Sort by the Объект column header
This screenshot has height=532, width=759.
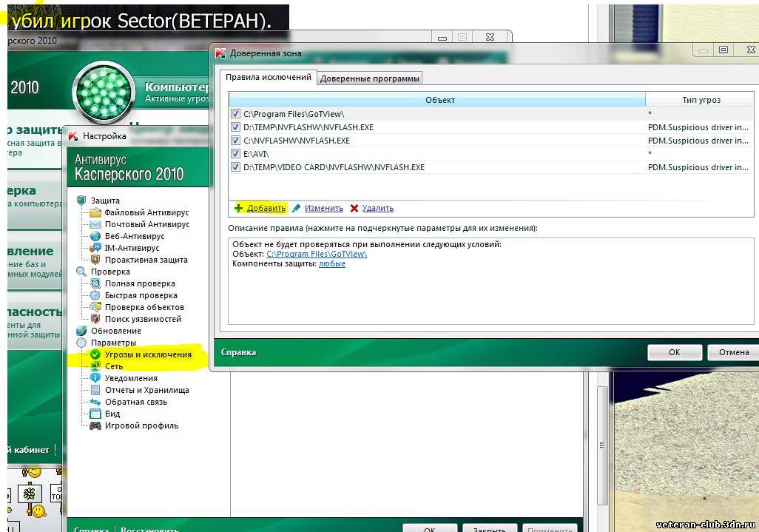click(x=437, y=100)
